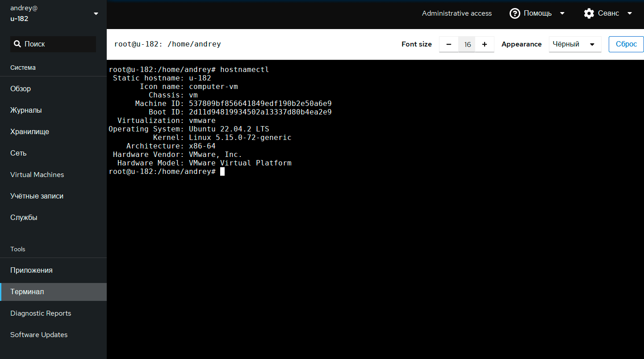Click the Static hostname u-182 value
The height and width of the screenshot is (359, 644).
(200, 78)
